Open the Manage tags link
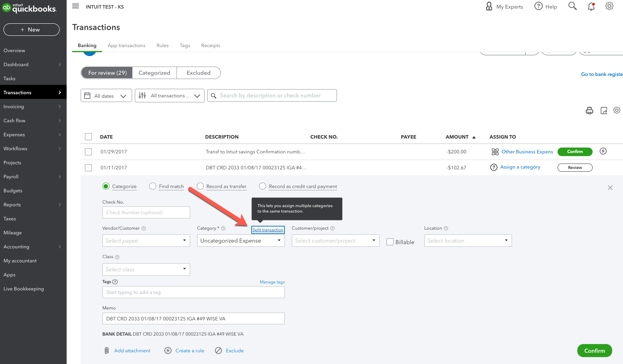The image size is (623, 364). coord(272,282)
